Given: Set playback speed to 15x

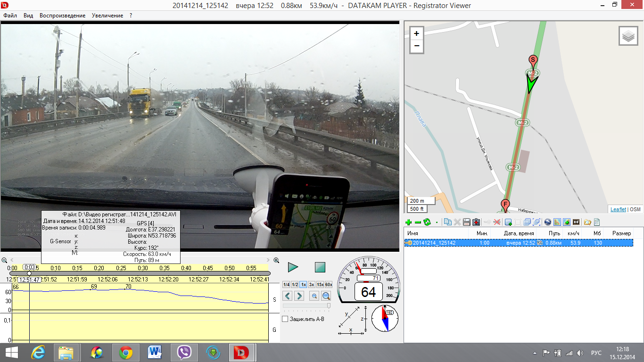Looking at the screenshot, I should (x=320, y=285).
